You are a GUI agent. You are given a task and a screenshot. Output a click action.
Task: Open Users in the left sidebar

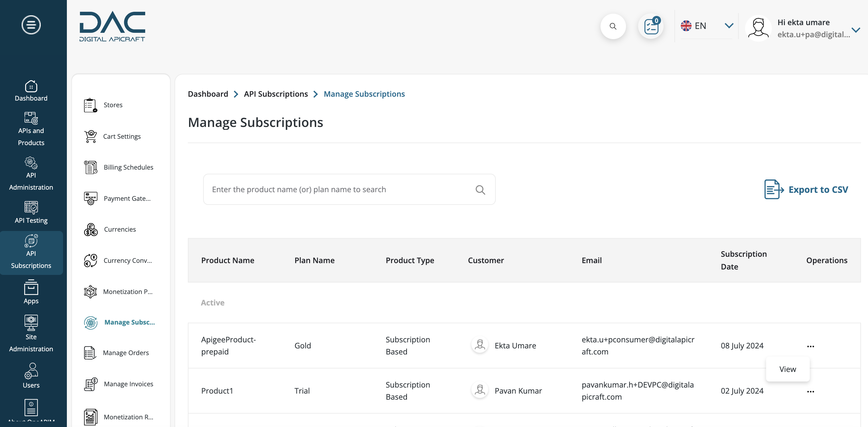31,376
